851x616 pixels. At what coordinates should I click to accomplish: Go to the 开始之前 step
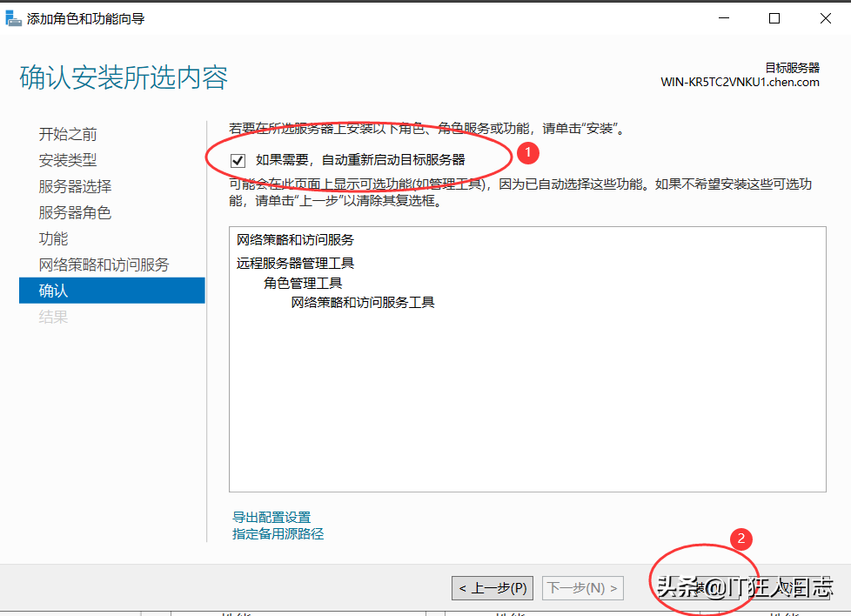click(x=68, y=134)
